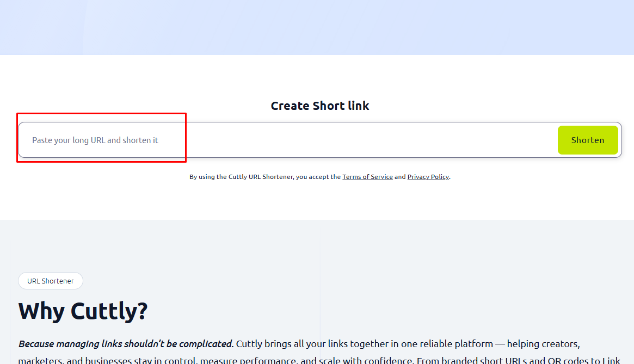Click the 'Why Cuttly?' heading
Image resolution: width=634 pixels, height=364 pixels.
tap(83, 311)
